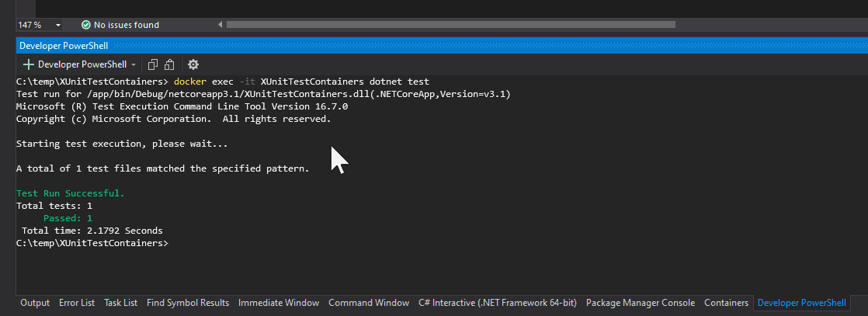The height and width of the screenshot is (316, 868).
Task: Open terminal settings gear icon
Action: (193, 64)
